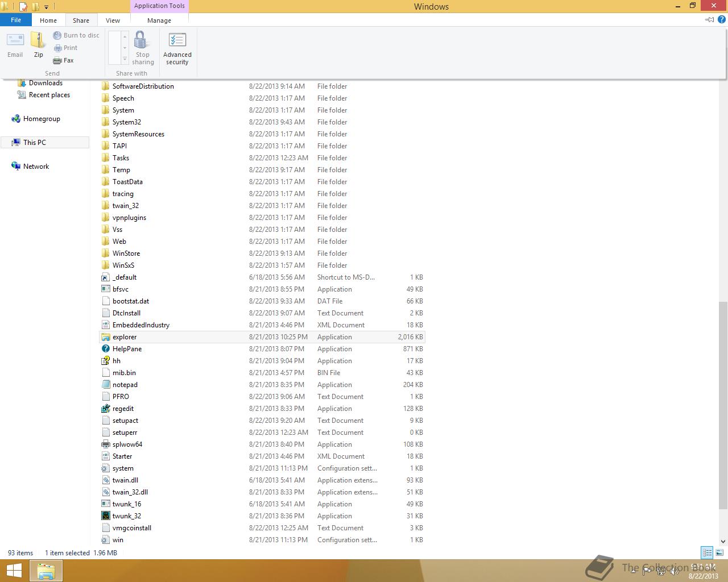Open Downloads in the navigation pane

pyautogui.click(x=45, y=83)
